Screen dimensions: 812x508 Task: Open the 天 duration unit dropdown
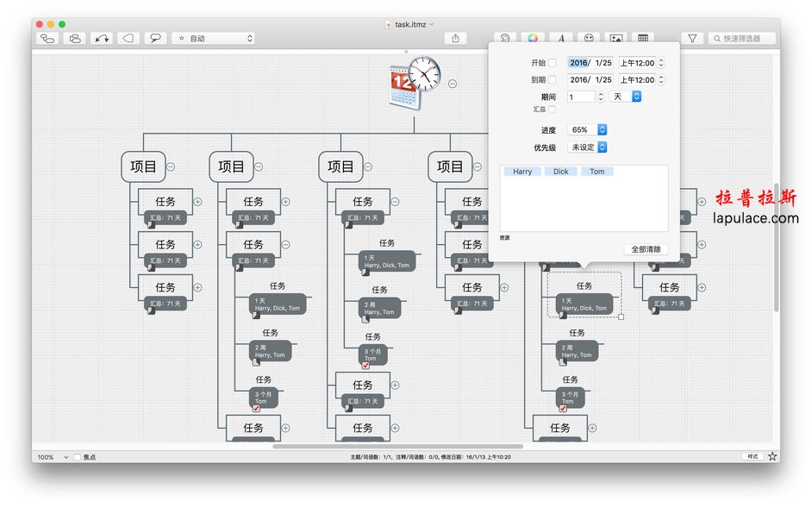click(x=626, y=97)
